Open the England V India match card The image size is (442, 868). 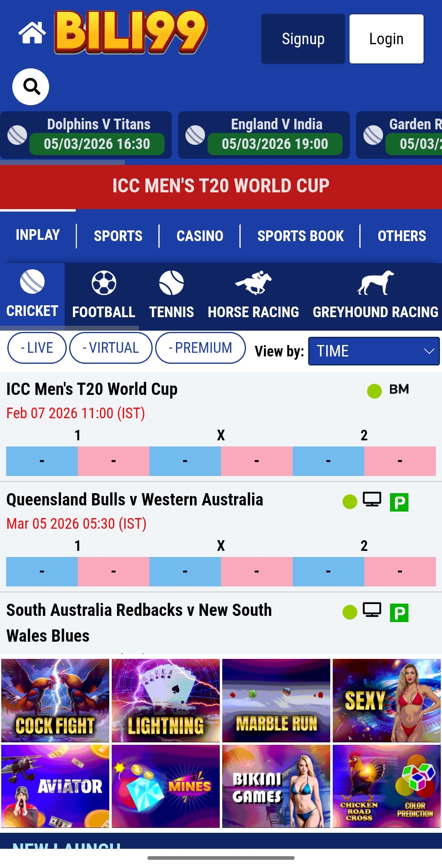(264, 135)
